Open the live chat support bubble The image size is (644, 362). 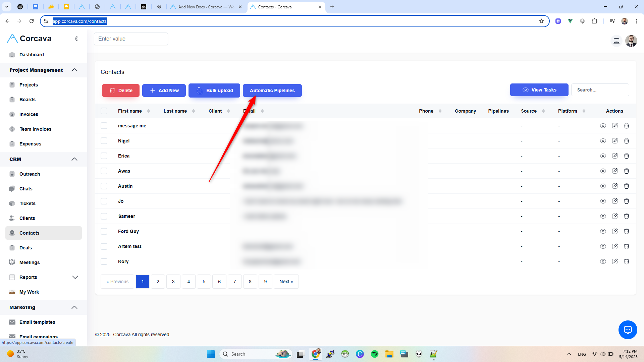pyautogui.click(x=628, y=330)
